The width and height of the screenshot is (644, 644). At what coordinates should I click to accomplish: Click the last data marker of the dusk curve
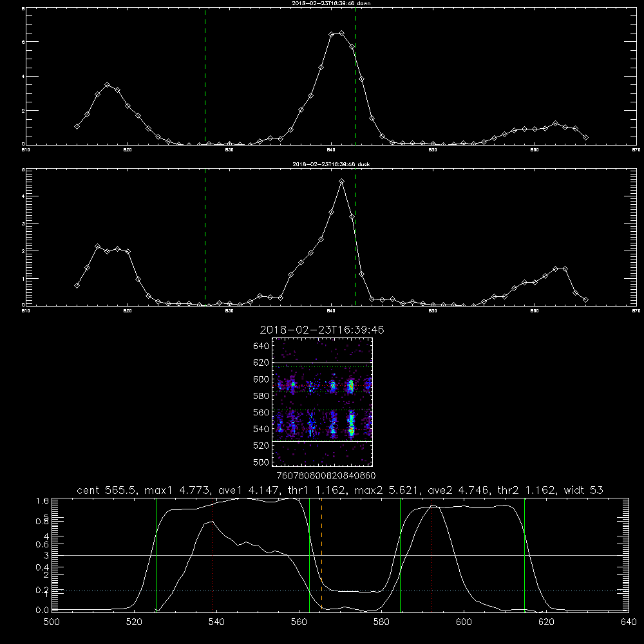coord(585,300)
